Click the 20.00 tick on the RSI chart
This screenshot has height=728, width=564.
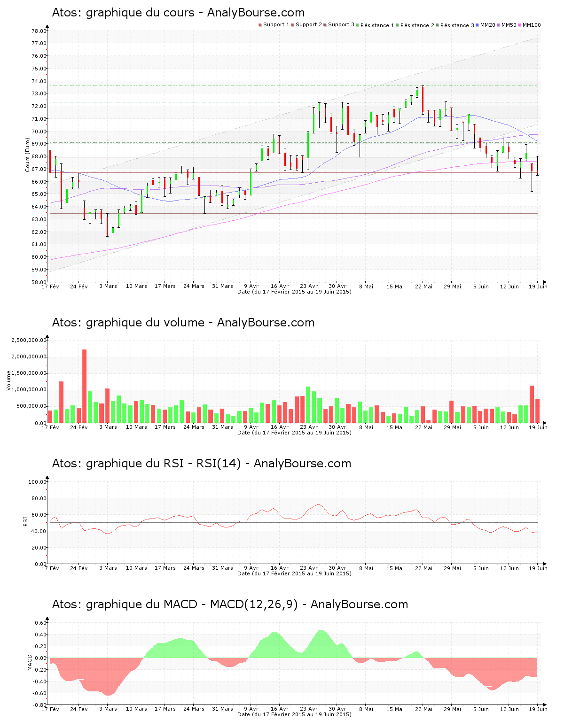pos(39,548)
